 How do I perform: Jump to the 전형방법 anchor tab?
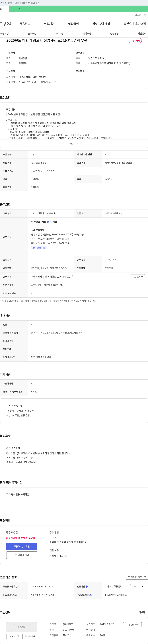(x=114, y=33)
